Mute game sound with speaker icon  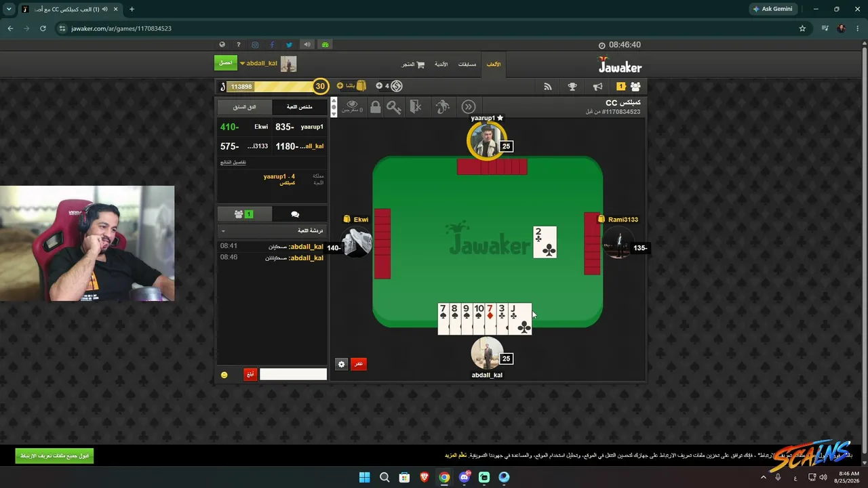[x=307, y=45]
